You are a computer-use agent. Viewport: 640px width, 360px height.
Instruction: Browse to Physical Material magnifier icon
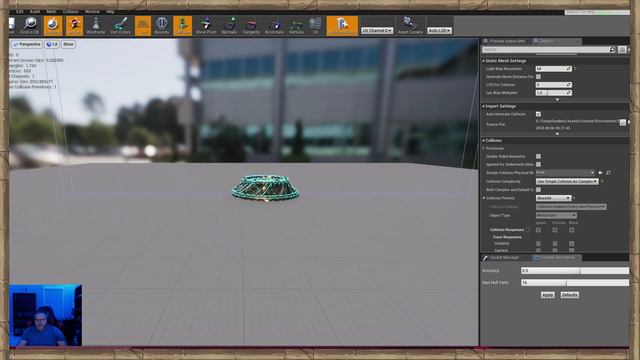(608, 173)
